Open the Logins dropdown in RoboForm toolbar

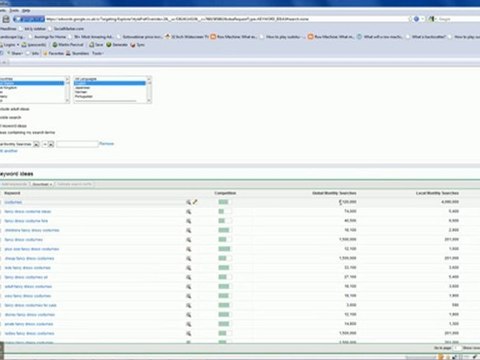coord(10,45)
